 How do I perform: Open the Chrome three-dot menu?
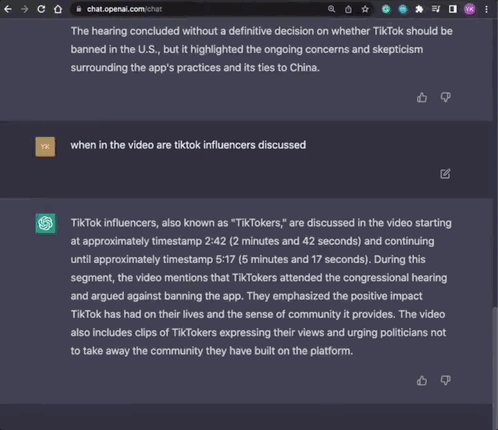(x=487, y=9)
